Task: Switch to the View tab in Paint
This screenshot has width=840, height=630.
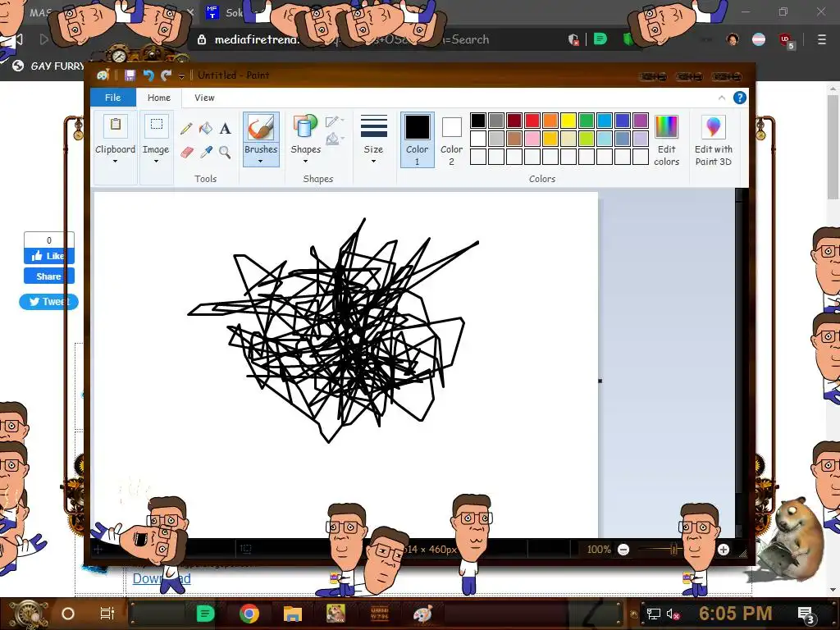Action: point(204,98)
